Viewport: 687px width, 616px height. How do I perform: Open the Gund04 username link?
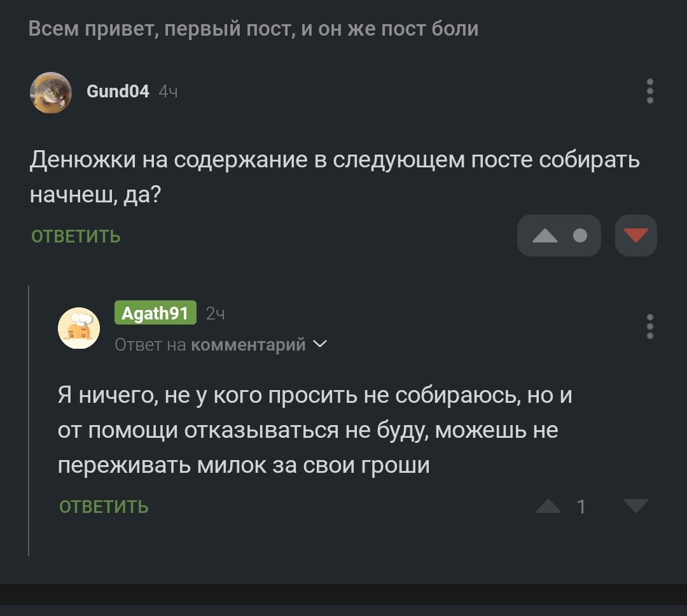coord(118,92)
